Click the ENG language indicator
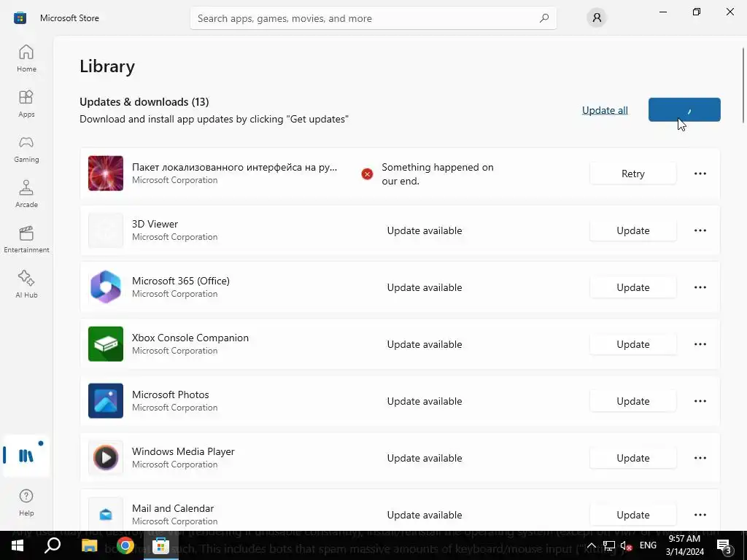 pos(648,545)
